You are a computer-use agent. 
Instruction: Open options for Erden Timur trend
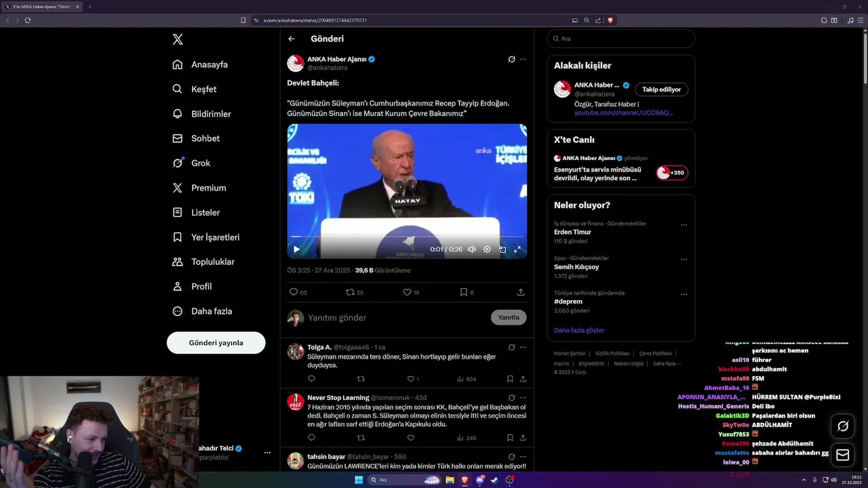684,224
